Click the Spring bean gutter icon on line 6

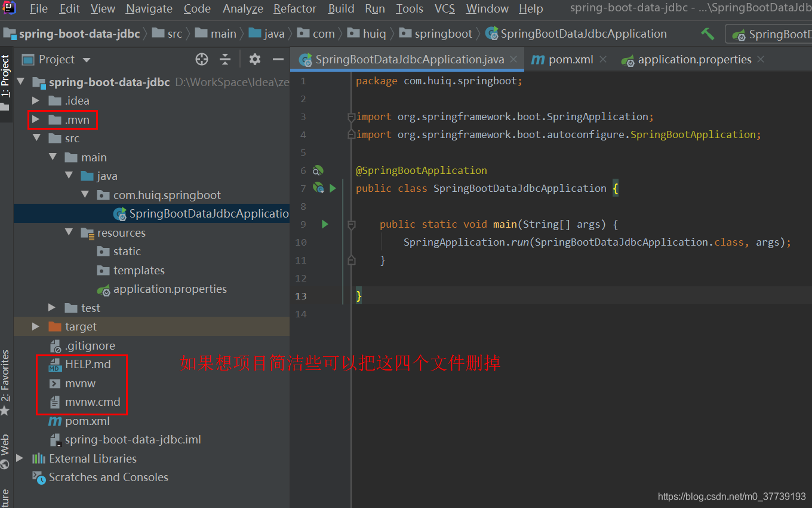pos(318,170)
